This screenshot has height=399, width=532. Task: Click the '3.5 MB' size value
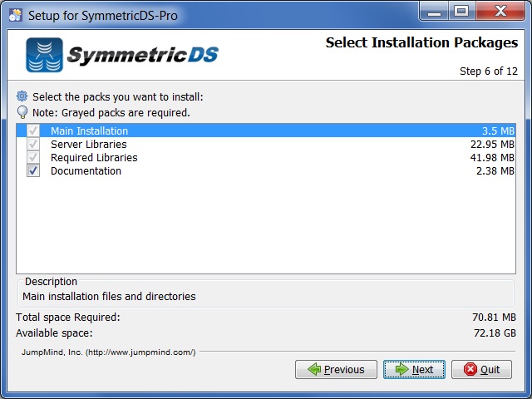(498, 131)
